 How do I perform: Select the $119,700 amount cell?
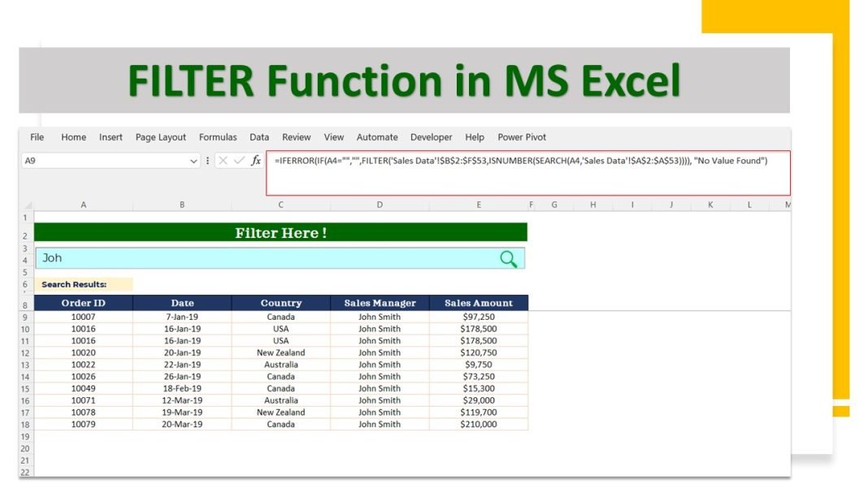tap(479, 412)
